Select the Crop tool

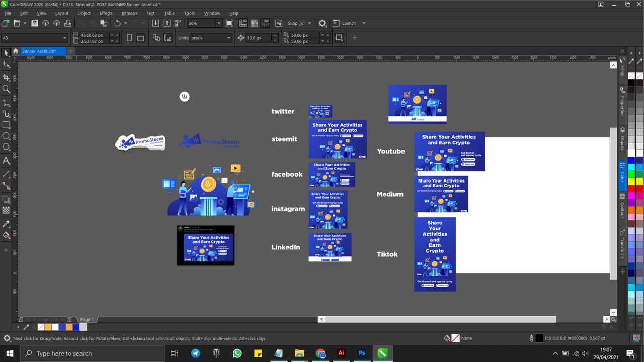pos(6,77)
